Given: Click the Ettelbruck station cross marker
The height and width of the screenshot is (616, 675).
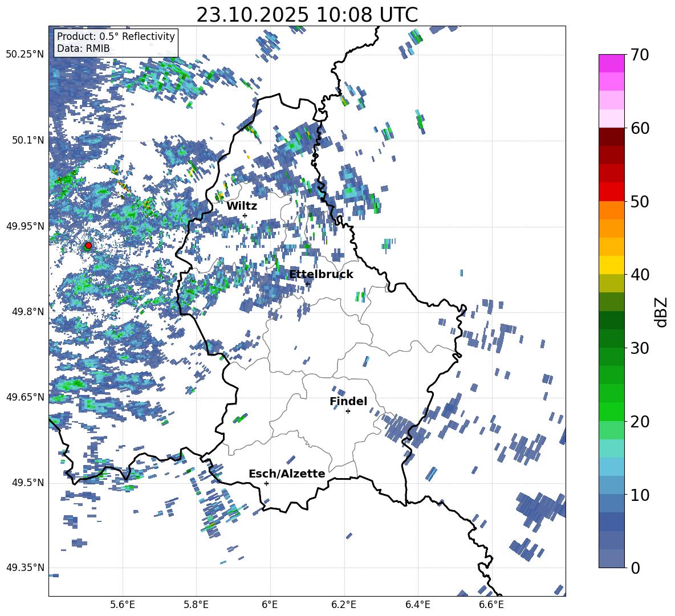Looking at the screenshot, I should coord(307,284).
